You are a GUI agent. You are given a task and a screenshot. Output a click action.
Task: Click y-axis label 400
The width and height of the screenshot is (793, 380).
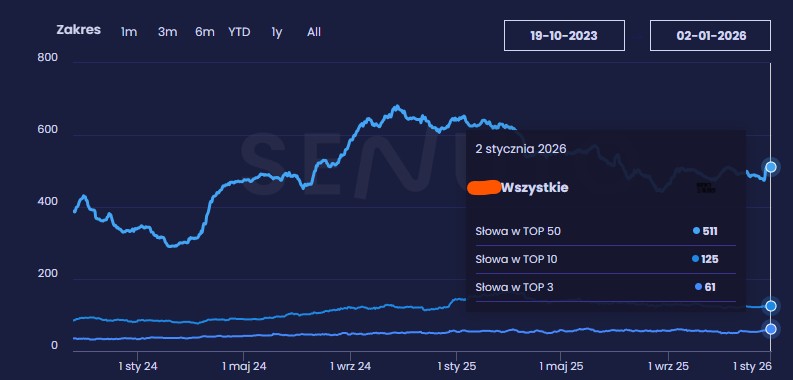tap(48, 202)
